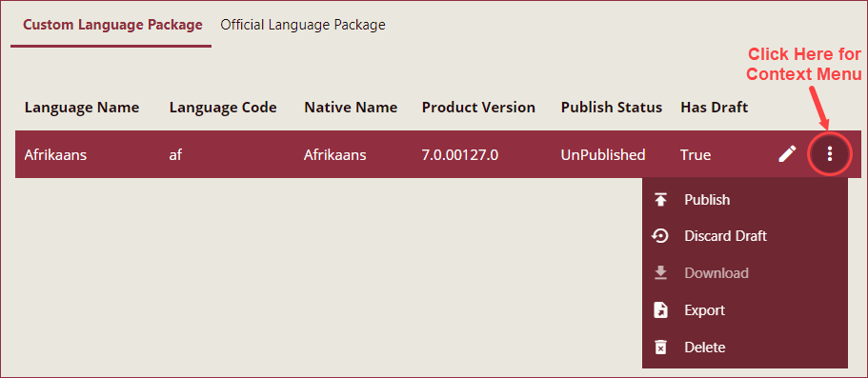Click the Publish upload arrow icon
The image size is (868, 378).
(660, 200)
